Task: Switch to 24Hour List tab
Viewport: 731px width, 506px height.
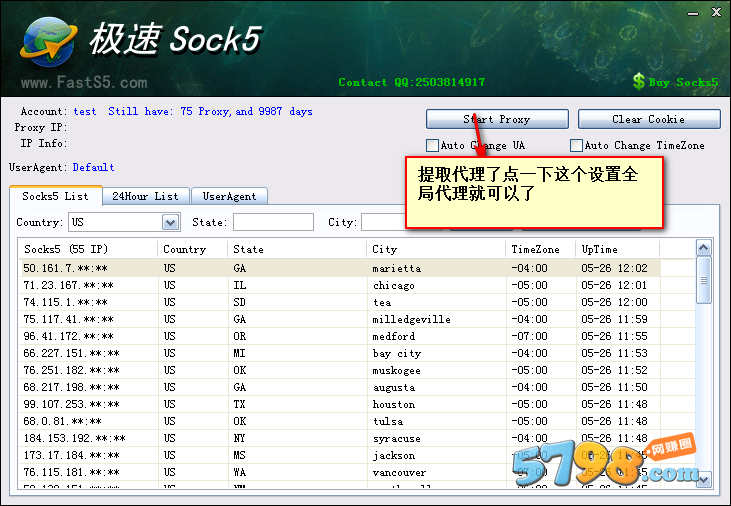Action: (x=145, y=196)
